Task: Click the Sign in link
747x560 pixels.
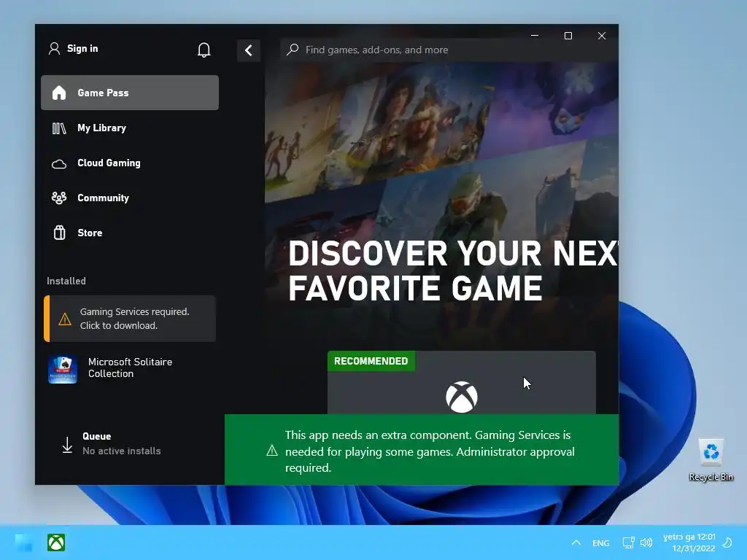Action: tap(82, 49)
